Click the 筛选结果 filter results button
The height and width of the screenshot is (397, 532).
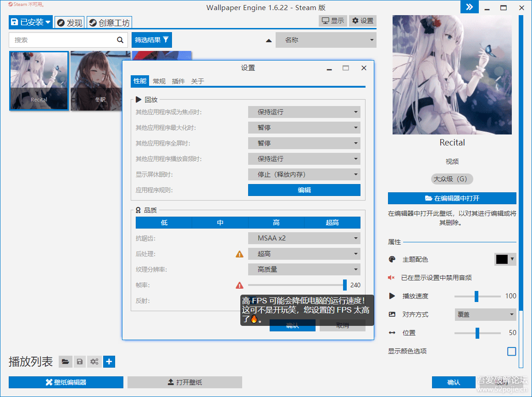[152, 40]
